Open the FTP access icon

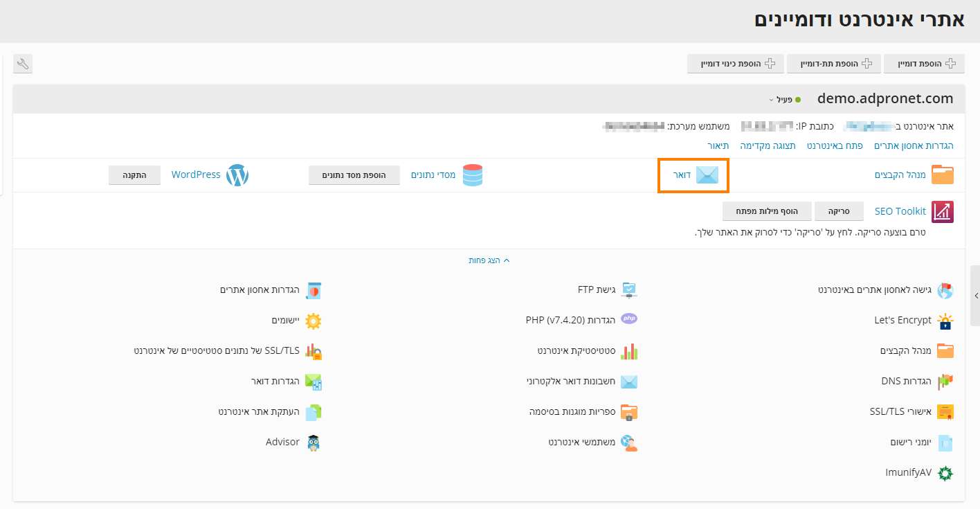628,289
